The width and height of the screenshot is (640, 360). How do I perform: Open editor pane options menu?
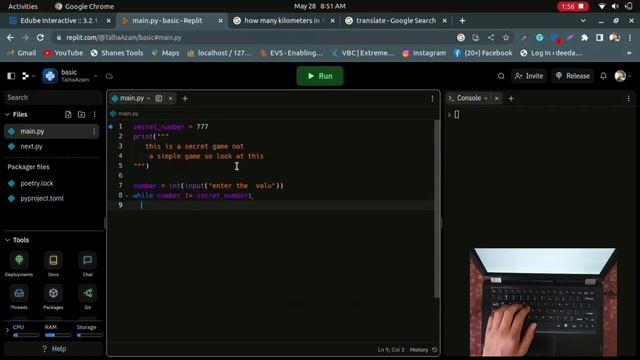tap(432, 98)
